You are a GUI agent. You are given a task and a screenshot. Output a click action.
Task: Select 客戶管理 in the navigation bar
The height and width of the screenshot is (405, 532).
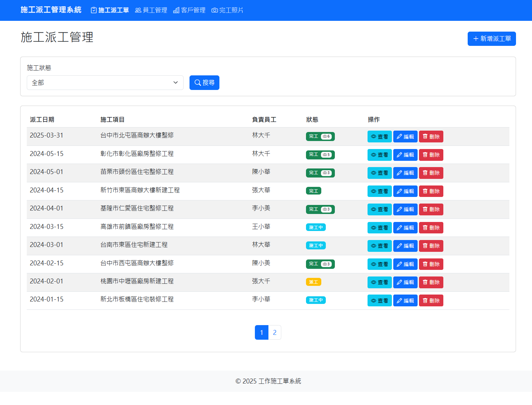[x=189, y=10]
